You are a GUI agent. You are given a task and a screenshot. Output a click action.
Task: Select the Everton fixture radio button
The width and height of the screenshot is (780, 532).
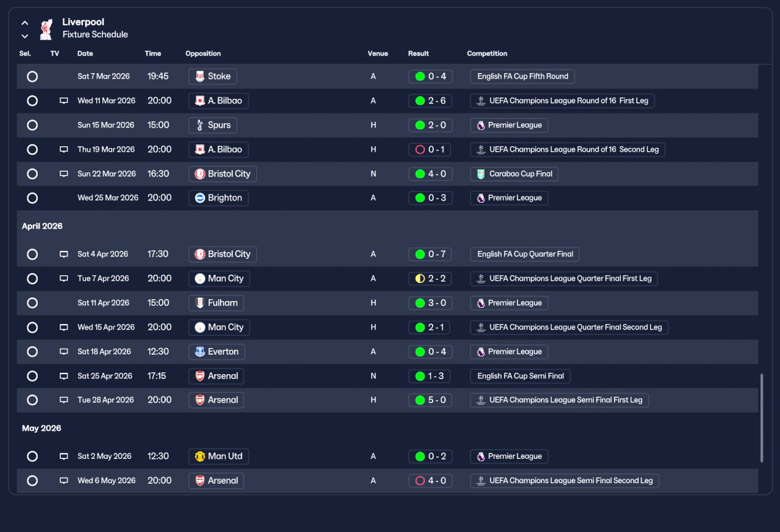click(x=32, y=352)
